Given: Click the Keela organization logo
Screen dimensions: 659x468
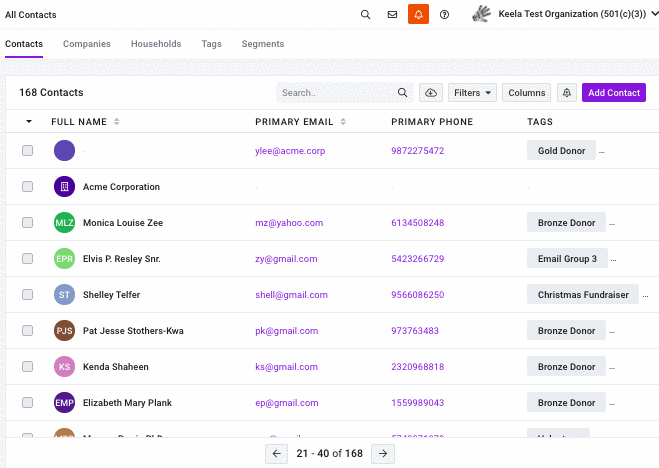Looking at the screenshot, I should tap(481, 14).
